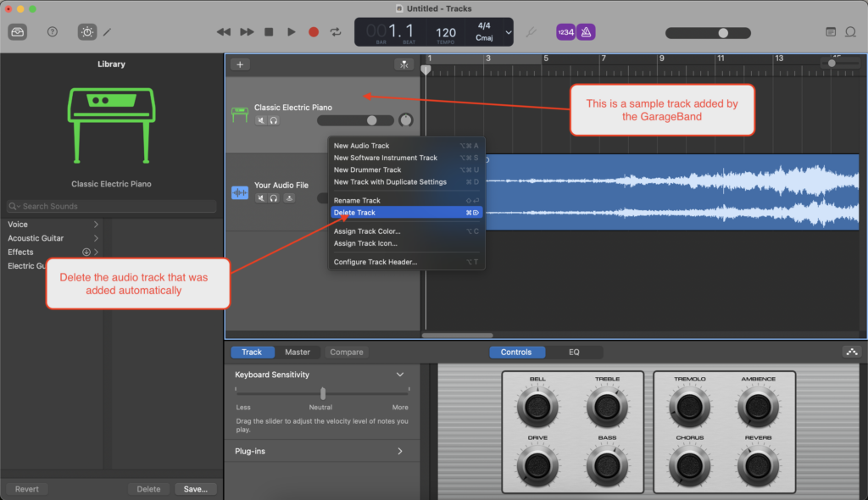This screenshot has width=868, height=500.
Task: Click the large electric piano library image
Action: pos(111,125)
